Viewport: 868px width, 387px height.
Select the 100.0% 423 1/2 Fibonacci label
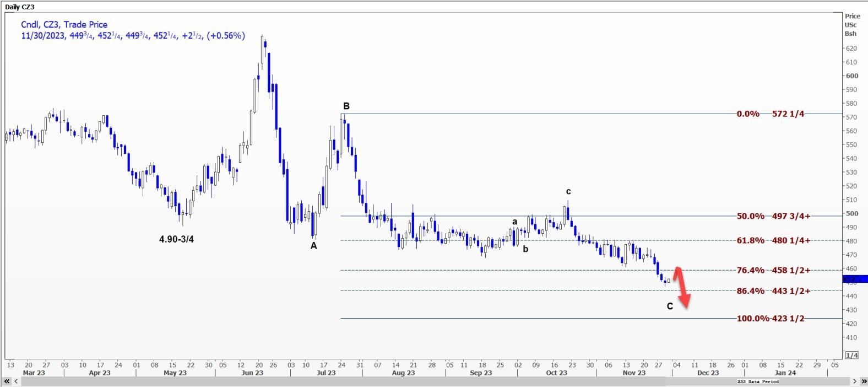pos(771,318)
